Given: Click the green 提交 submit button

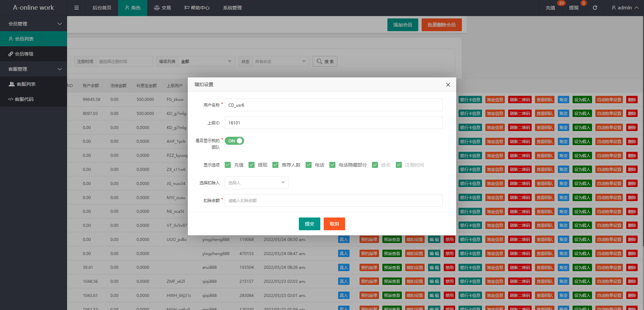Looking at the screenshot, I should coord(309,224).
